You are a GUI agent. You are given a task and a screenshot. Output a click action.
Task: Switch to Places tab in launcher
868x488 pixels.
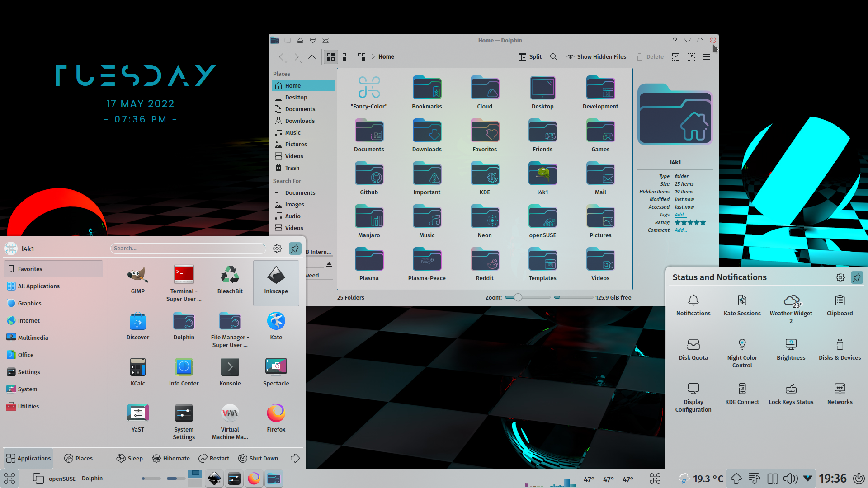click(x=78, y=458)
